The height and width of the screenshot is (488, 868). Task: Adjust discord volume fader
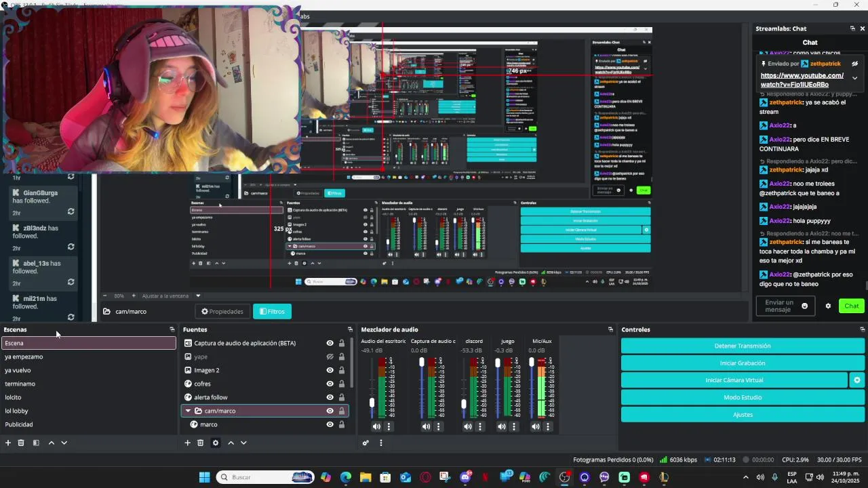coord(464,404)
